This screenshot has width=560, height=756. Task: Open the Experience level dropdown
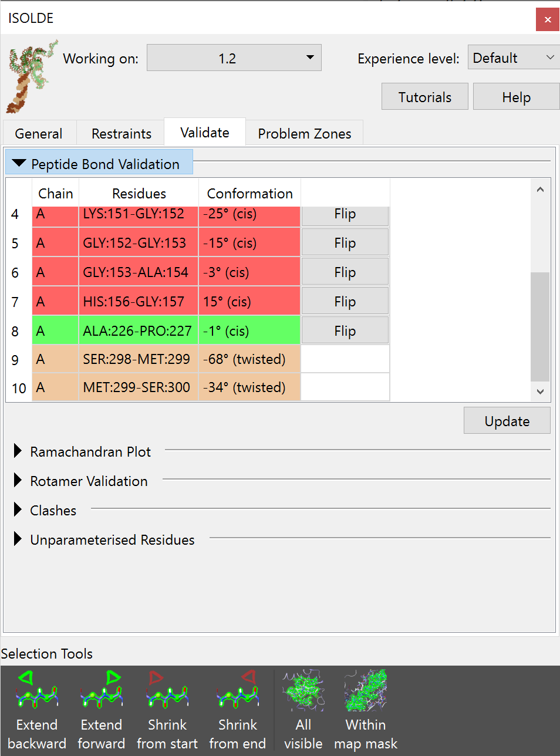[513, 58]
